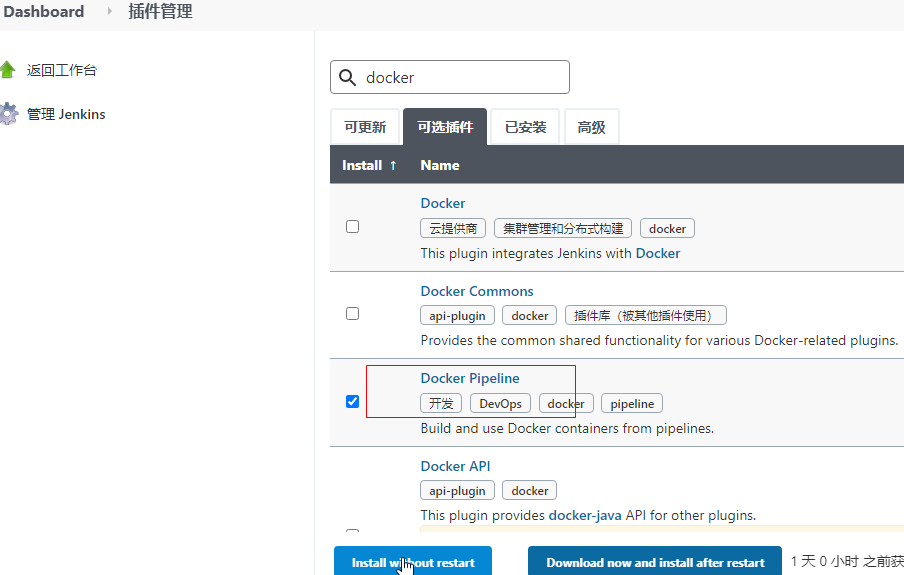Click the DevOps tag on Docker Pipeline
904x575 pixels.
click(x=500, y=404)
